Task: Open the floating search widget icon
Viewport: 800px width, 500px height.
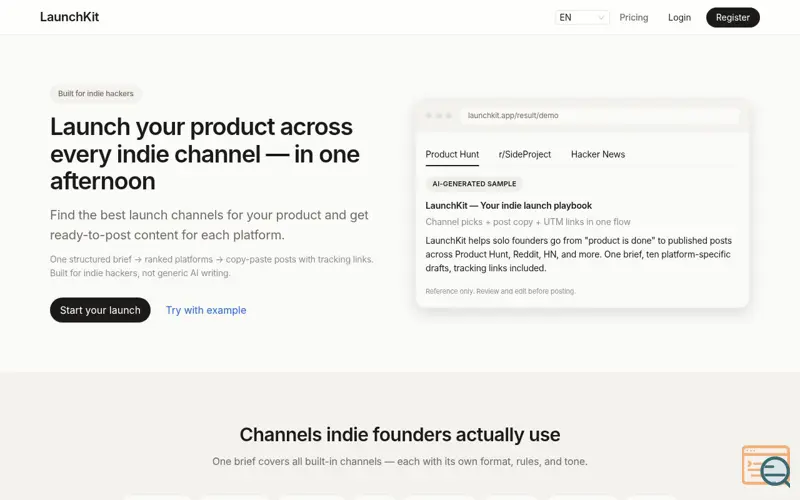Action: tap(767, 466)
